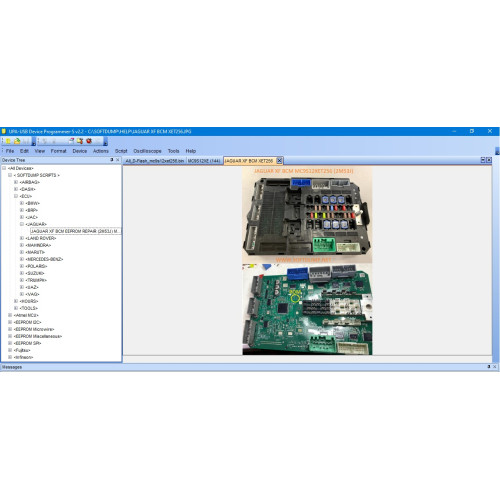The height and width of the screenshot is (500, 500).
Task: Close the Device Tree panel
Action: [118, 160]
